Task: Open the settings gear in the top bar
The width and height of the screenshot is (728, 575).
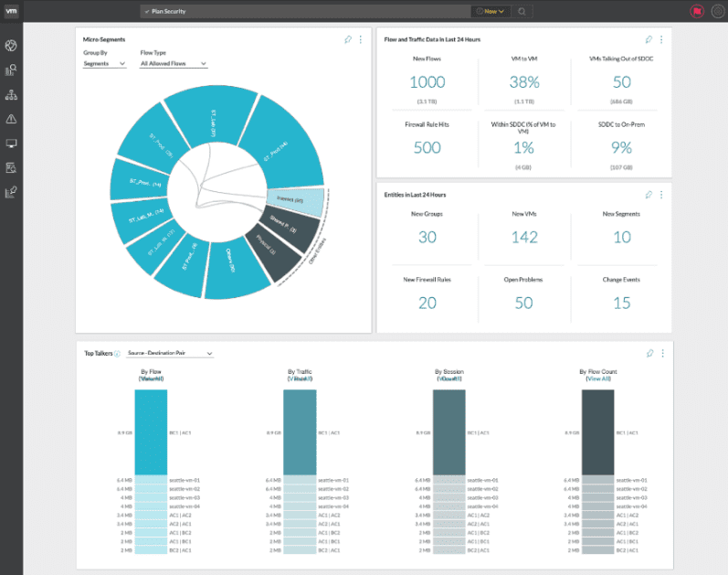Action: (x=718, y=11)
